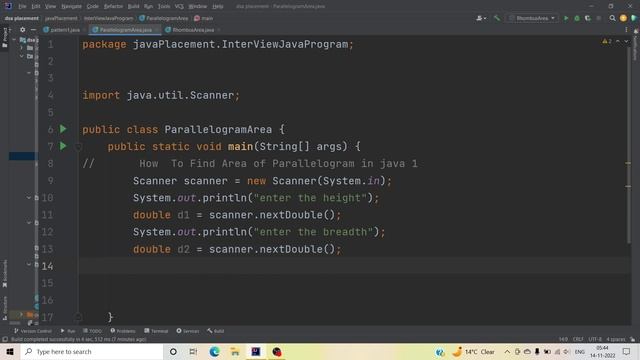The width and height of the screenshot is (640, 360).
Task: Open the RhombusArea run configuration dropdown
Action: [532, 18]
